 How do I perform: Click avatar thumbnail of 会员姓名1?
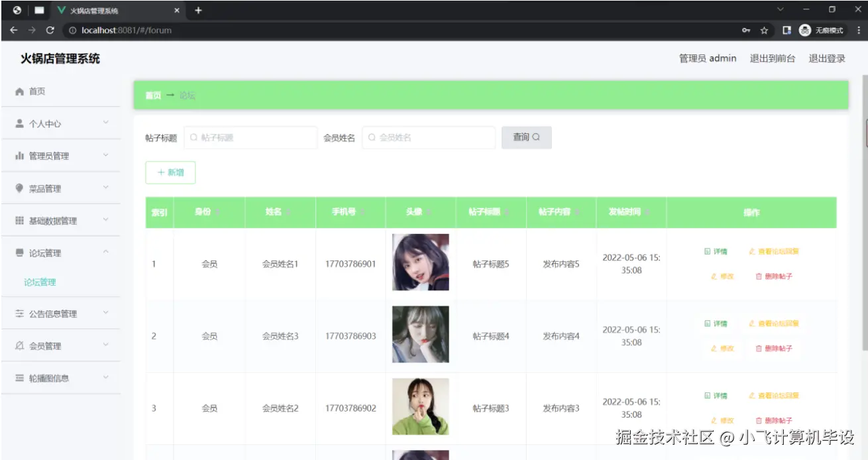[x=421, y=262]
